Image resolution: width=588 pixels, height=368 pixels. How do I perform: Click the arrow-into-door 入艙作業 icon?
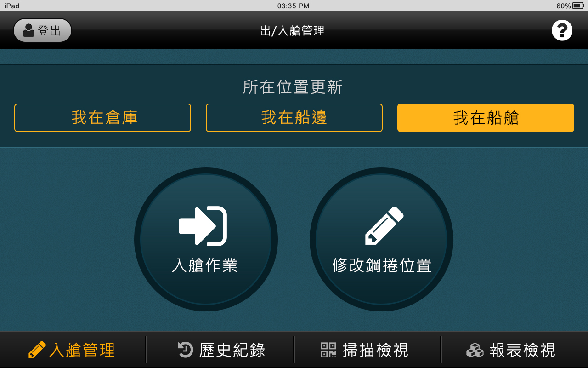point(203,226)
